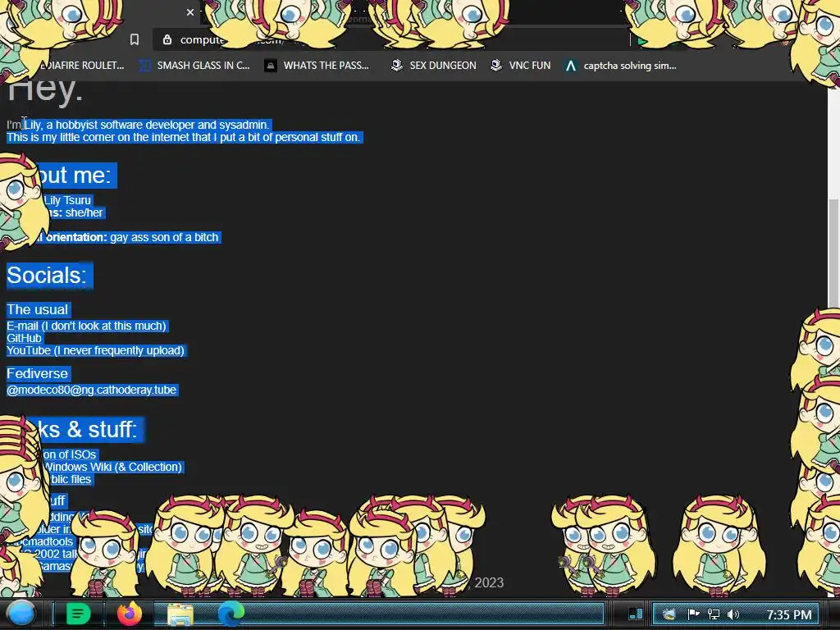Open the @modeco80@ng.cathoderay.tube Fediverse link
This screenshot has width=840, height=630.
click(92, 390)
